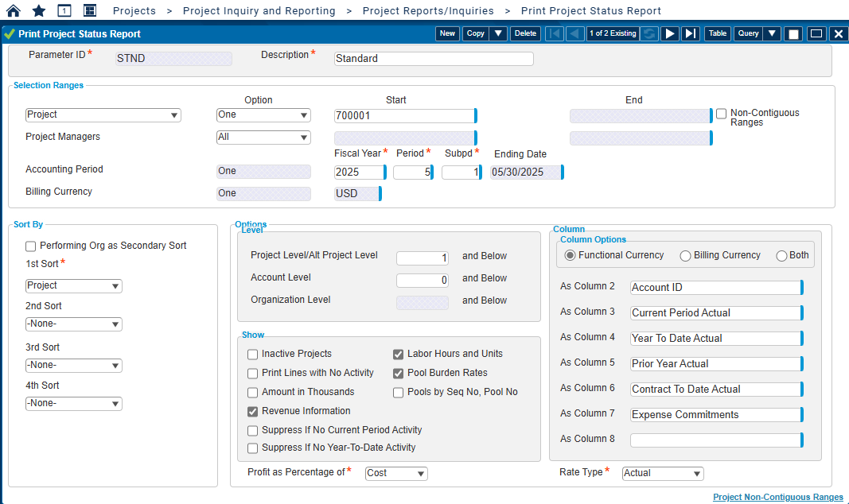
Task: Click the Project Non-Contiguous Ranges link
Action: tap(778, 496)
